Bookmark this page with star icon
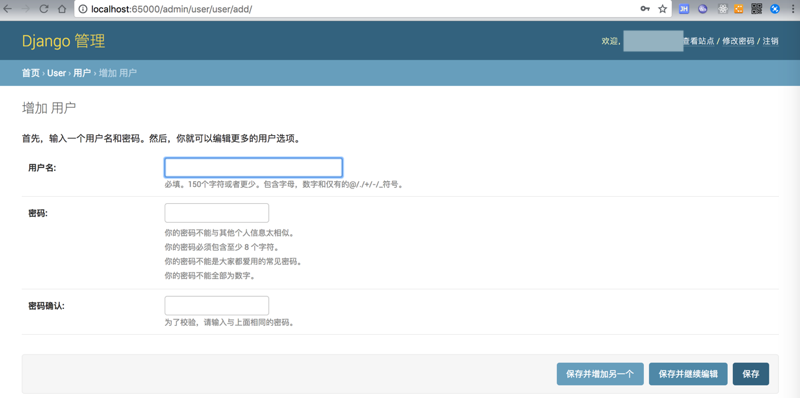Image resolution: width=800 pixels, height=398 pixels. (x=662, y=9)
